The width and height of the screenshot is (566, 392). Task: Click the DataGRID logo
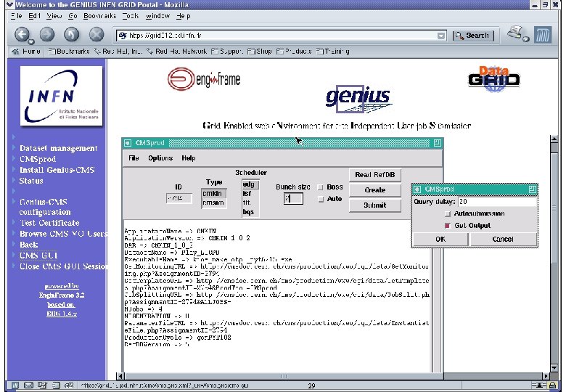(x=494, y=78)
